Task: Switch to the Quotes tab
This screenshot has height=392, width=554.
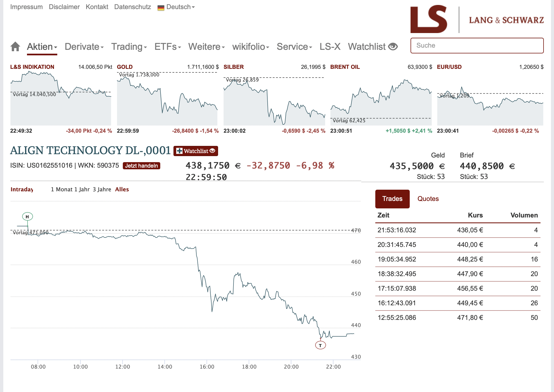Action: tap(428, 199)
